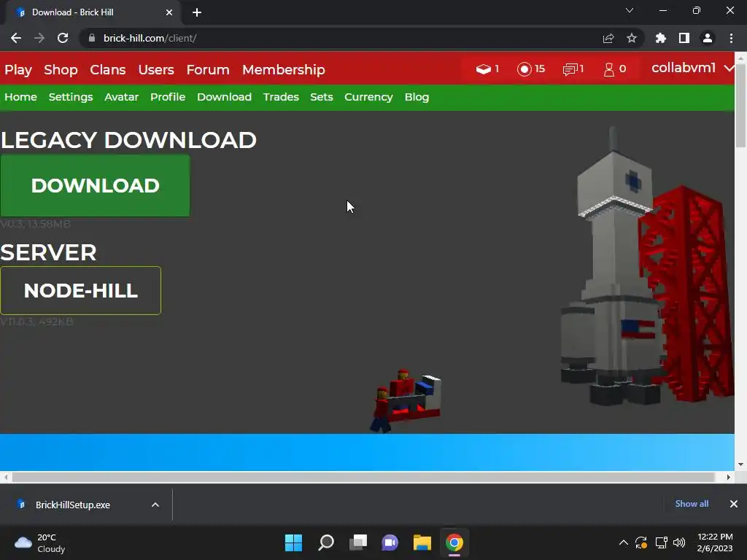
Task: Share this page icon in address bar
Action: (x=608, y=38)
